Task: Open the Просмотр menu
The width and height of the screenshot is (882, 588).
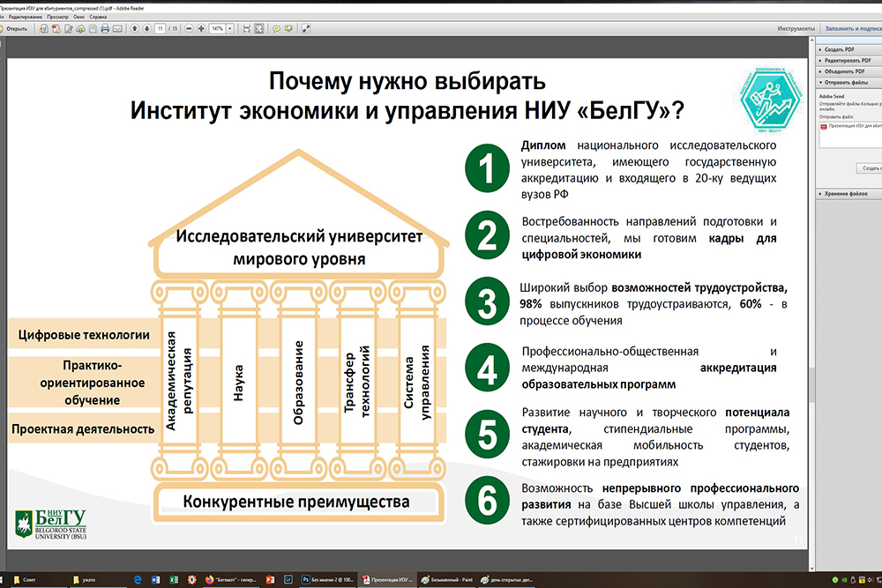Action: [56, 17]
